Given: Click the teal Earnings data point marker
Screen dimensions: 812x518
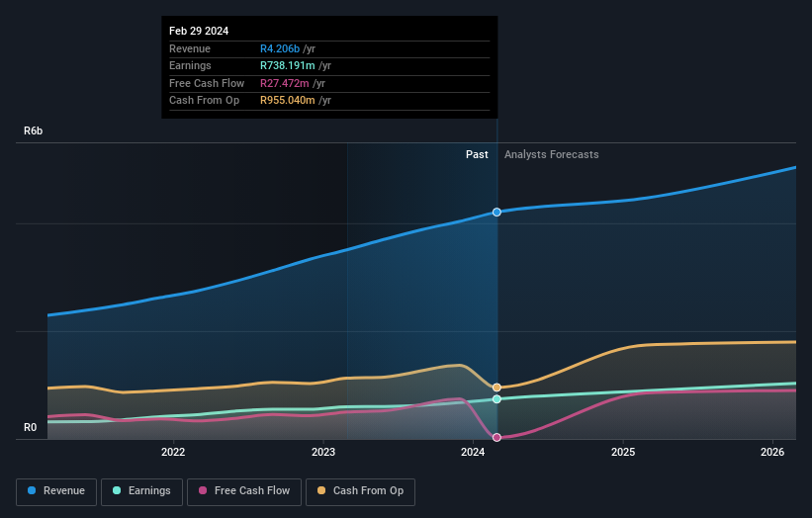Looking at the screenshot, I should [x=496, y=399].
